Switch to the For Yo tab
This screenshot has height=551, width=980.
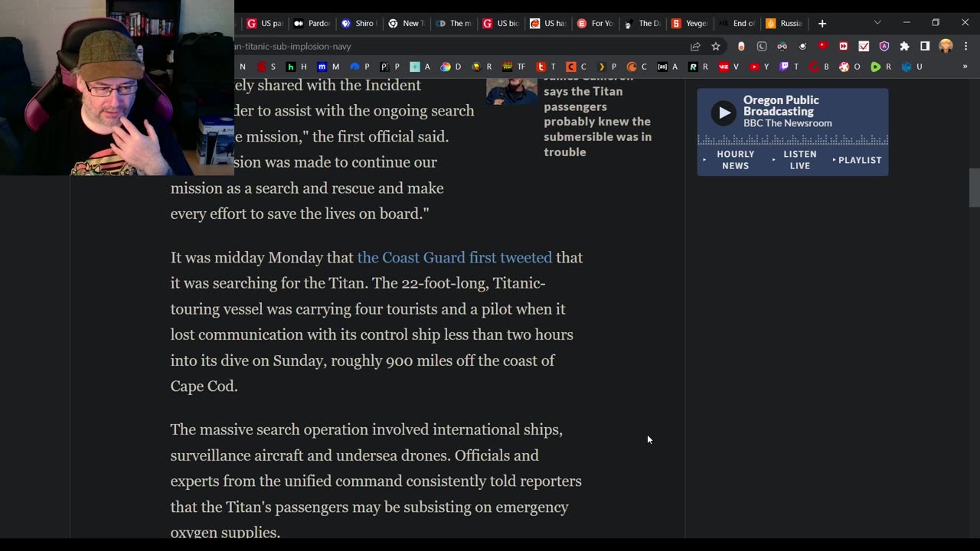(595, 23)
